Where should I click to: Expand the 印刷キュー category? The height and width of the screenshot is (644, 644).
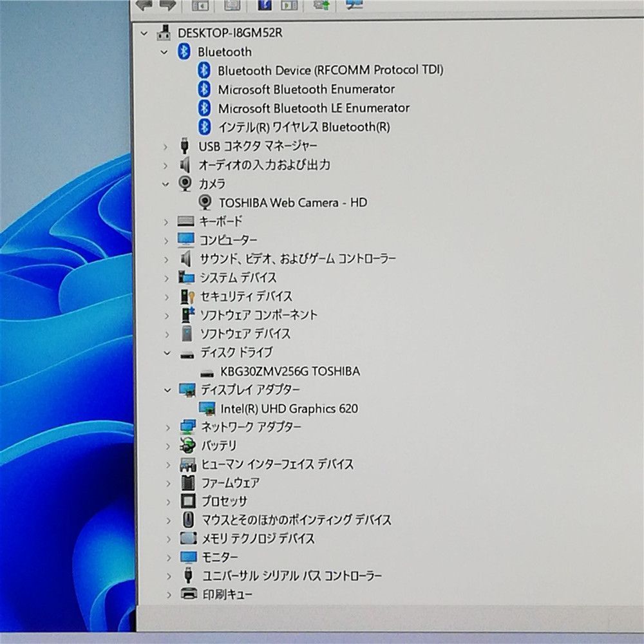coord(169,594)
